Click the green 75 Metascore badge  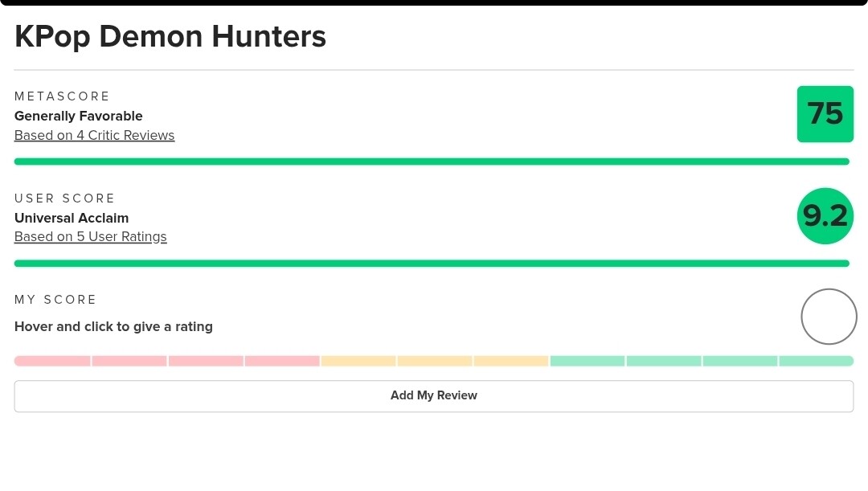pos(825,114)
